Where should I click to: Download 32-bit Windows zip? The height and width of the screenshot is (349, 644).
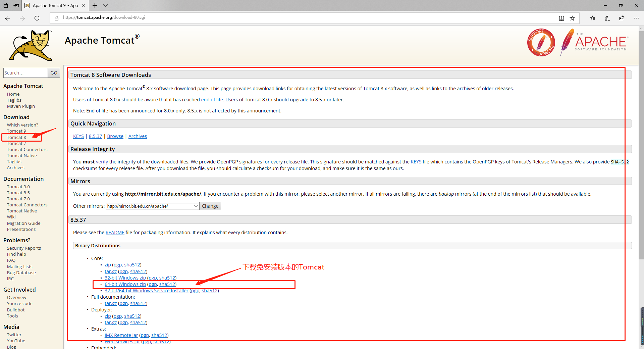125,278
